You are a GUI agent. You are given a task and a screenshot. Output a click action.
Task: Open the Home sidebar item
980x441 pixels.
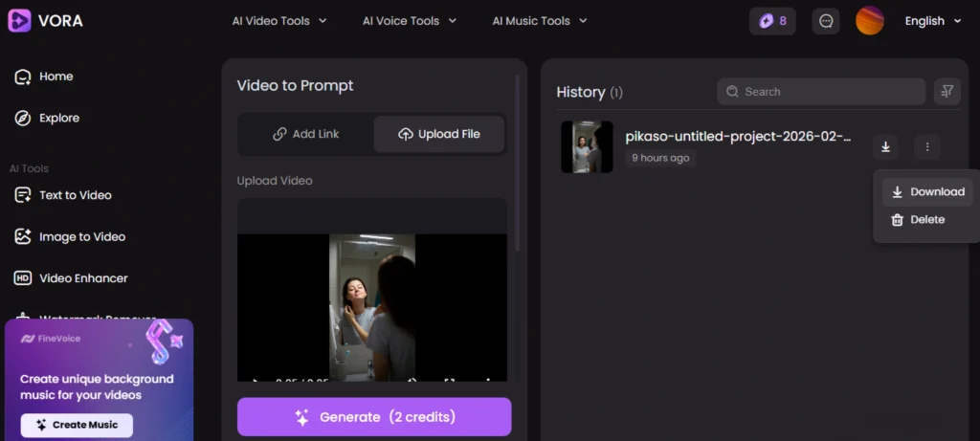click(44, 77)
